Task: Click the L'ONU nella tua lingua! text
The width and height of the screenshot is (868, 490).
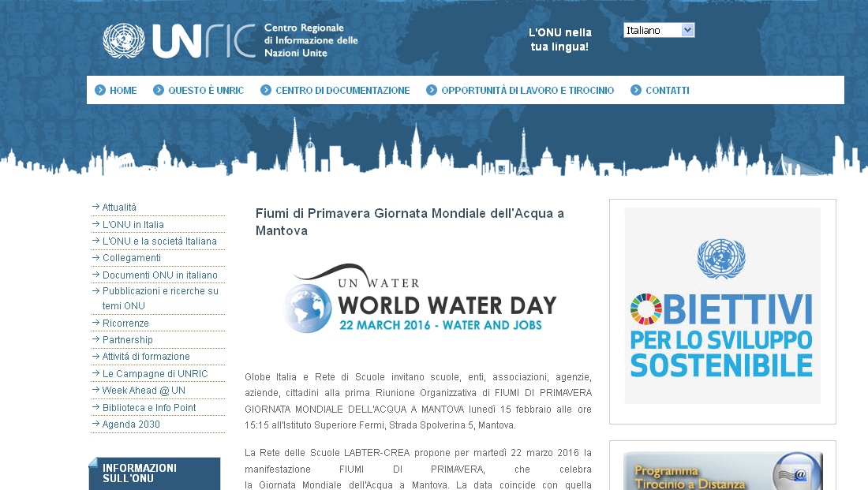Action: 559,39
